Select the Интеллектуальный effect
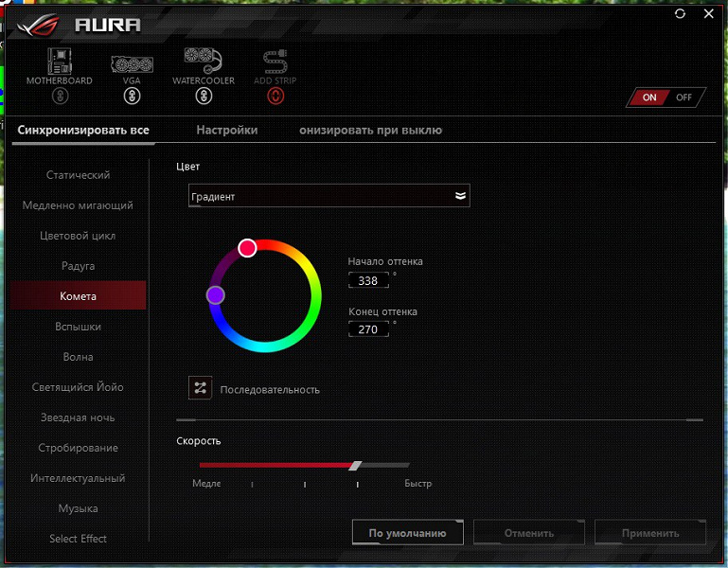Image resolution: width=728 pixels, height=568 pixels. pyautogui.click(x=78, y=478)
